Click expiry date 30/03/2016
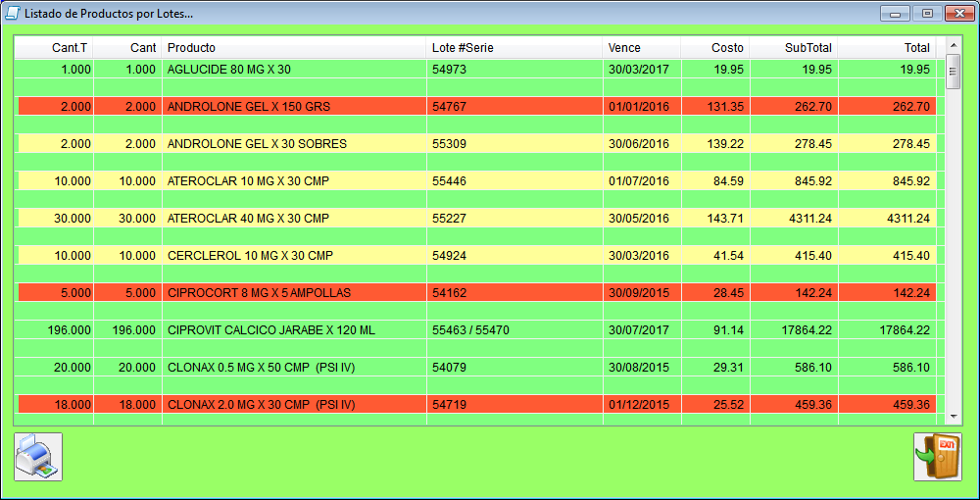Screen dimensions: 980x500 [639, 256]
